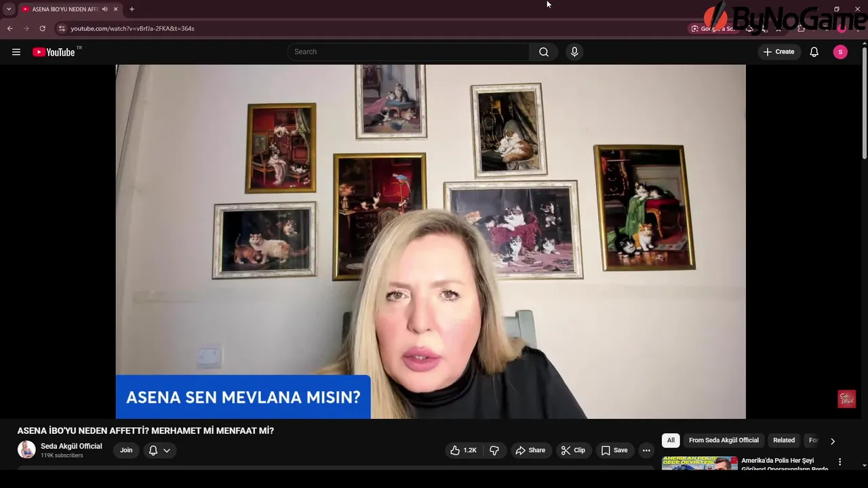Open the Seda Akgül Official channel name link

coord(71,446)
